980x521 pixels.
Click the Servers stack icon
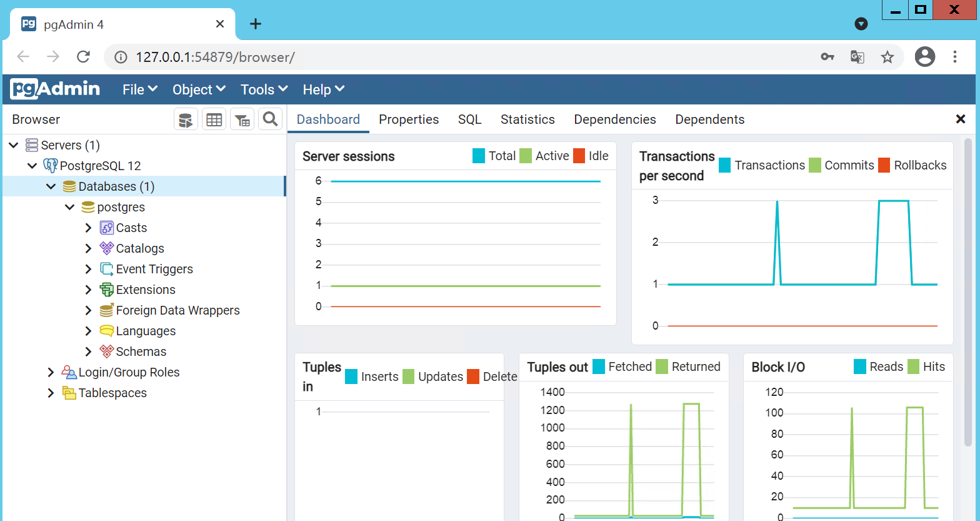31,145
